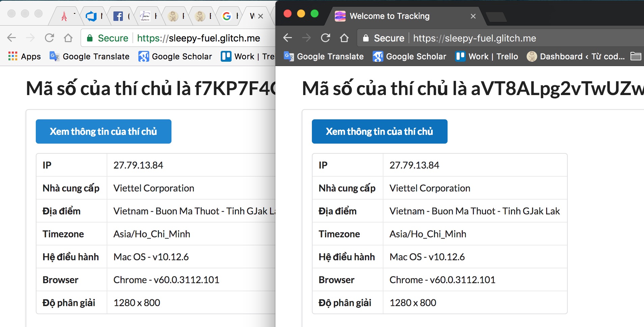Close the Welcome to Tracking tab
Image resolution: width=644 pixels, height=327 pixels.
point(473,16)
